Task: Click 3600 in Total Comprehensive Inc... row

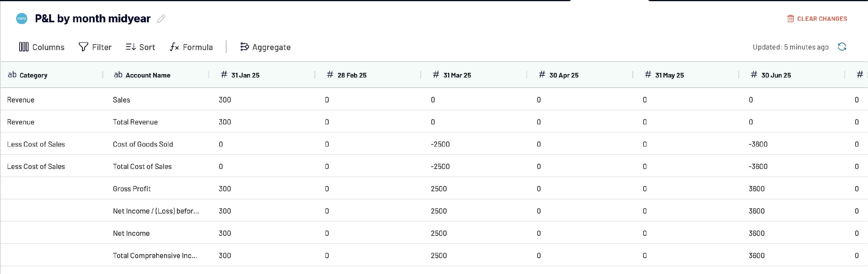Action: pyautogui.click(x=757, y=255)
